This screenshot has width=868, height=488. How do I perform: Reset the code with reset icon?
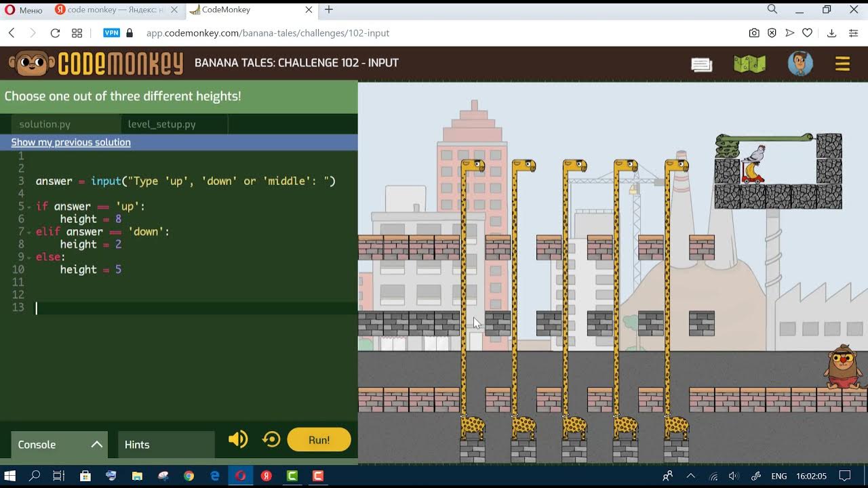click(271, 440)
